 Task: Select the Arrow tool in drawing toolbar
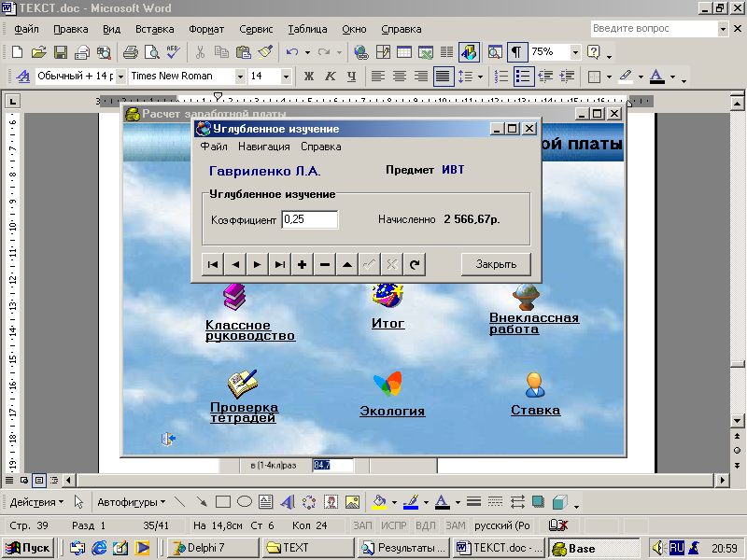[202, 502]
